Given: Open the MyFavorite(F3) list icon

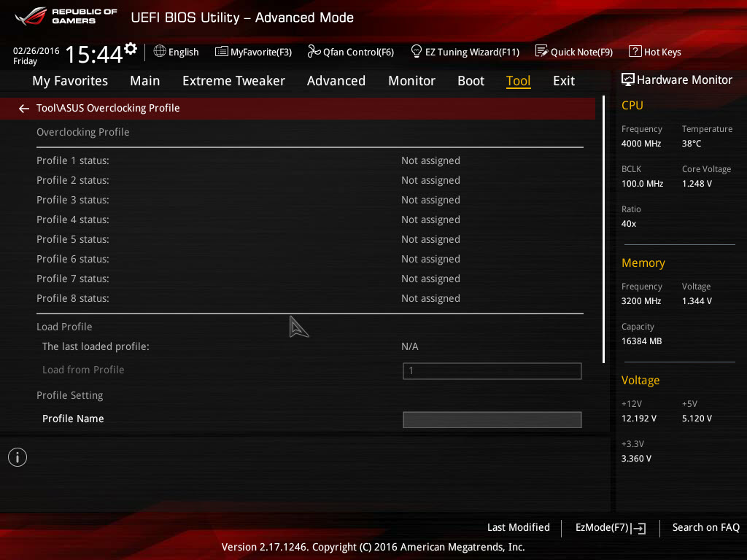Looking at the screenshot, I should pos(221,52).
